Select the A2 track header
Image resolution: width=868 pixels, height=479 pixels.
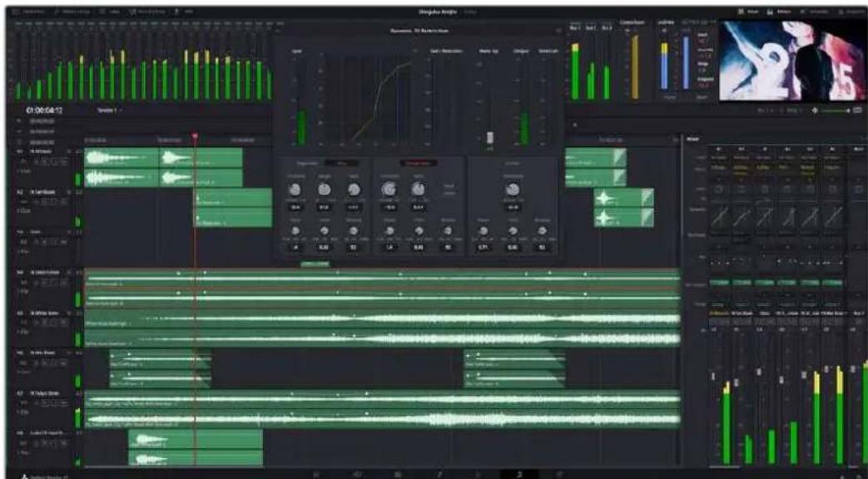coord(44,208)
